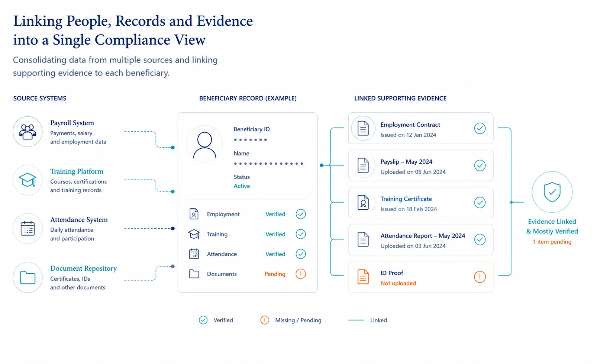
Task: Click the Attendance 'Verified' status text
Action: [x=275, y=254]
